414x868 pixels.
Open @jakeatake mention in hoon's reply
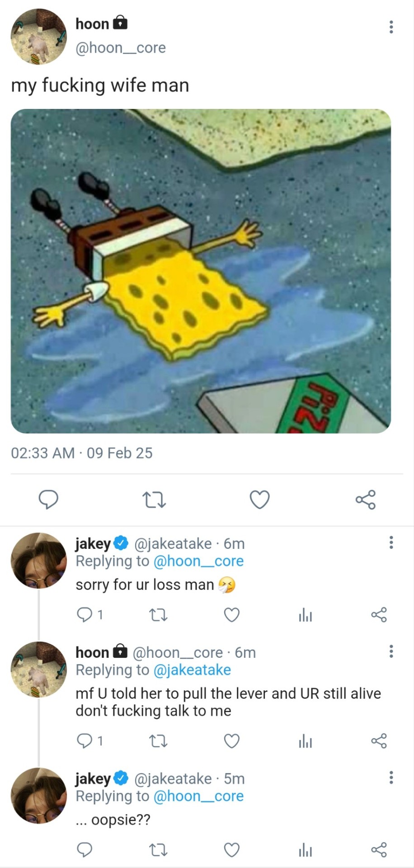click(192, 670)
